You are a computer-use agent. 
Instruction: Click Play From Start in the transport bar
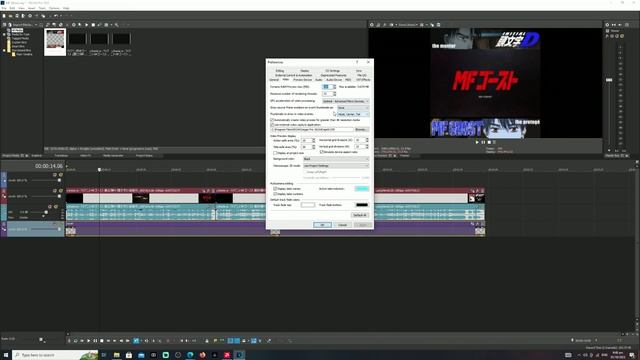pyautogui.click(x=82, y=340)
